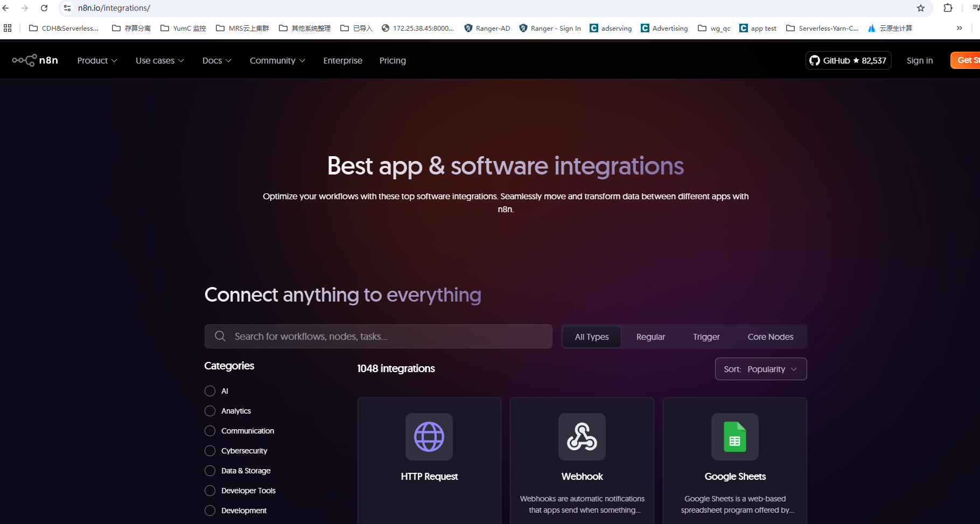Click the browser back arrow
This screenshot has width=980, height=524.
[x=6, y=8]
